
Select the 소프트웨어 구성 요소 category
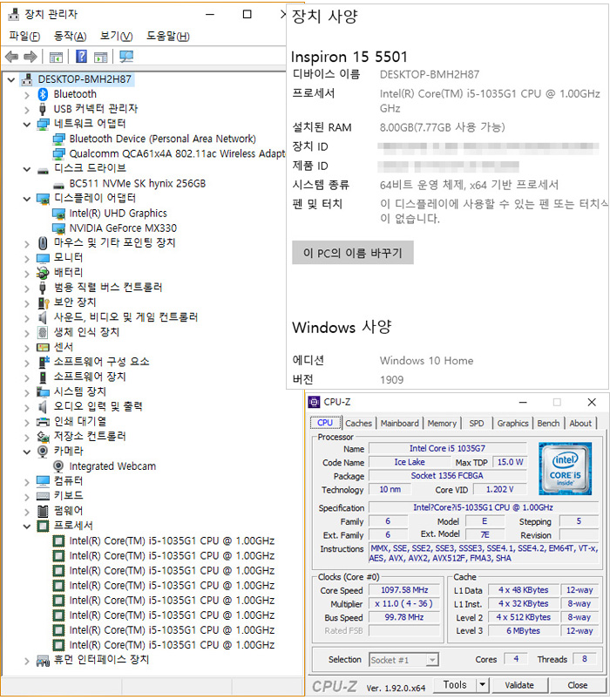click(x=101, y=362)
